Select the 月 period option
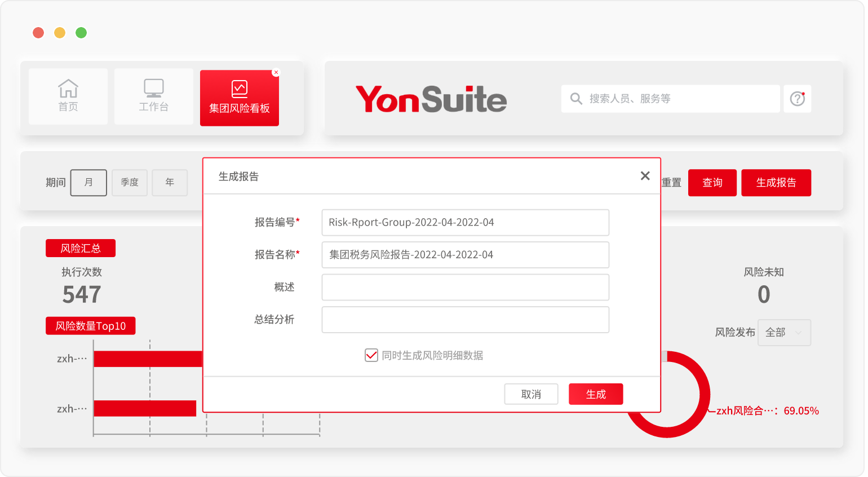868x477 pixels. (x=88, y=183)
